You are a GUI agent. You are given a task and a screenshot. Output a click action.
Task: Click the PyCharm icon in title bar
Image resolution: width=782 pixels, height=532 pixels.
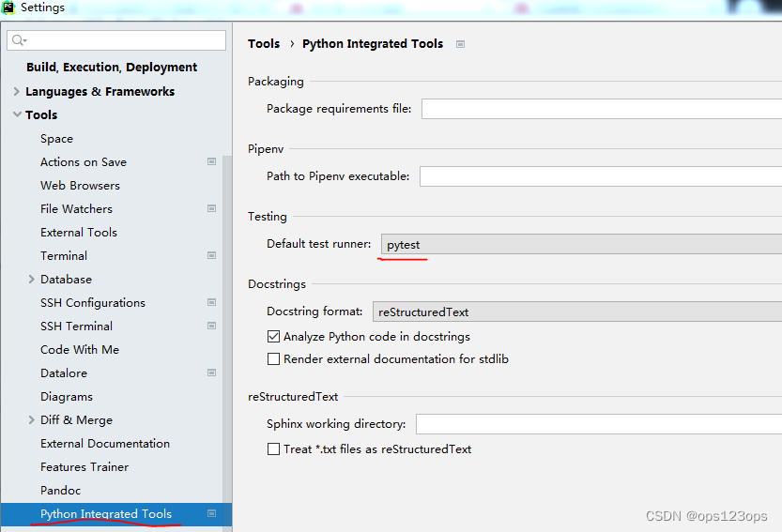click(8, 8)
